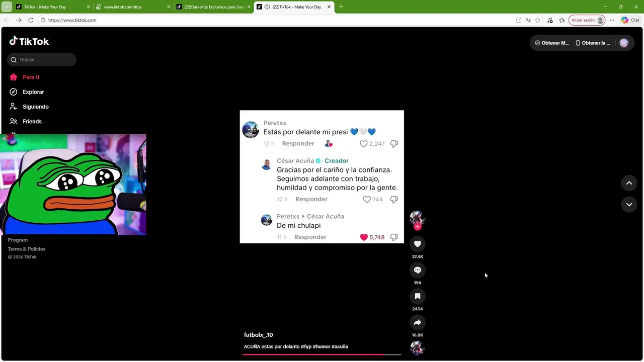Viewport: 644px width, 362px height.
Task: Follow the creator with the red plus badge
Action: click(417, 227)
